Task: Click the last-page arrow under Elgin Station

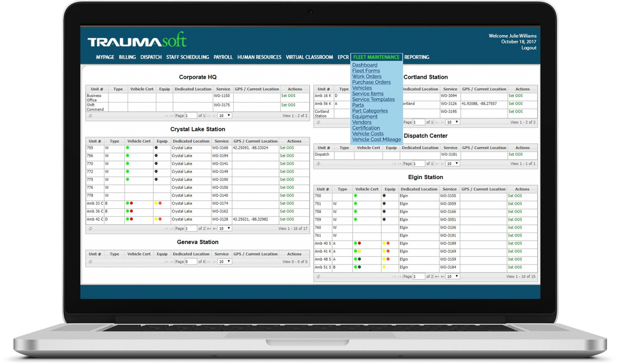Action: coord(442,276)
